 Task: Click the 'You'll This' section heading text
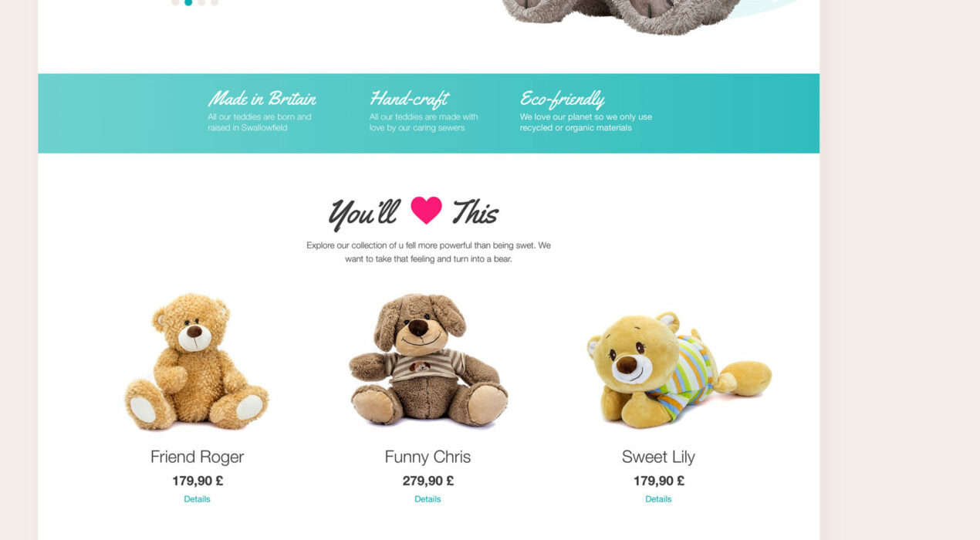click(414, 211)
